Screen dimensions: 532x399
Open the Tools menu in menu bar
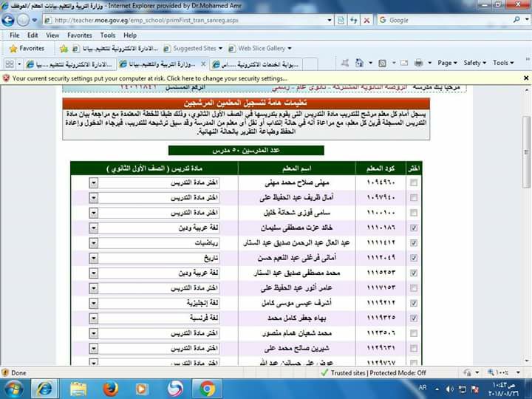(x=108, y=35)
